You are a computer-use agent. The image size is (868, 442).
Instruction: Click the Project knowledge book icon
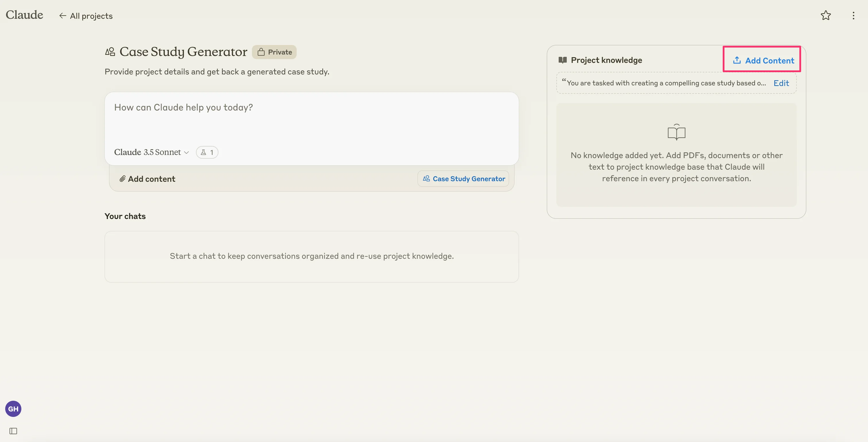[x=562, y=60]
